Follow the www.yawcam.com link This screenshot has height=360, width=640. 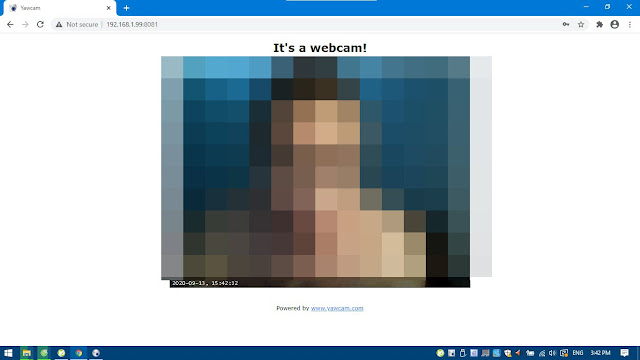(337, 308)
